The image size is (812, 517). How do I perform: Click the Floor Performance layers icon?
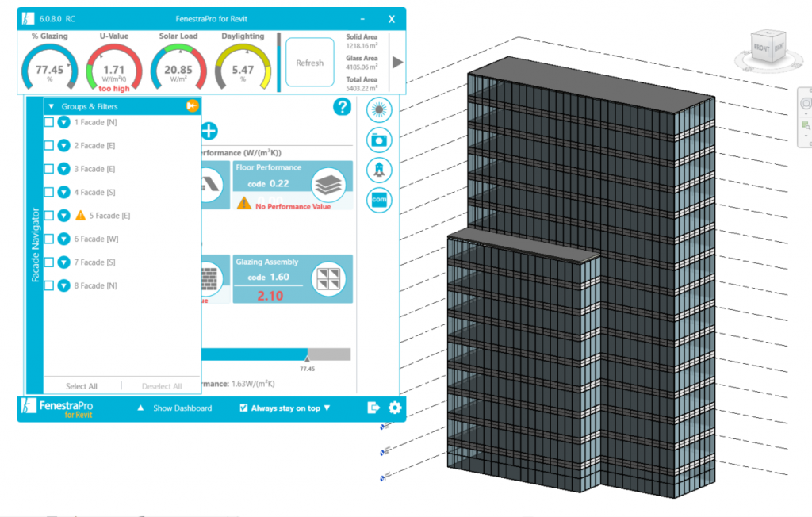point(328,185)
